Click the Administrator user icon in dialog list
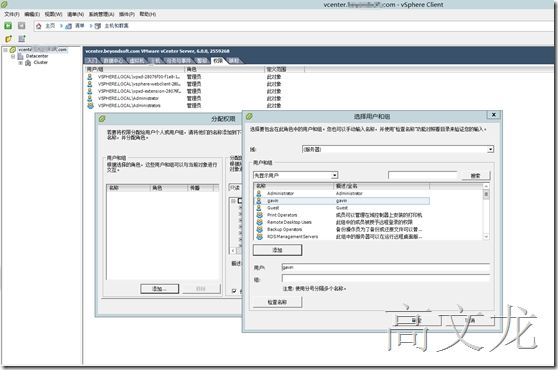The width and height of the screenshot is (558, 370). [259, 193]
